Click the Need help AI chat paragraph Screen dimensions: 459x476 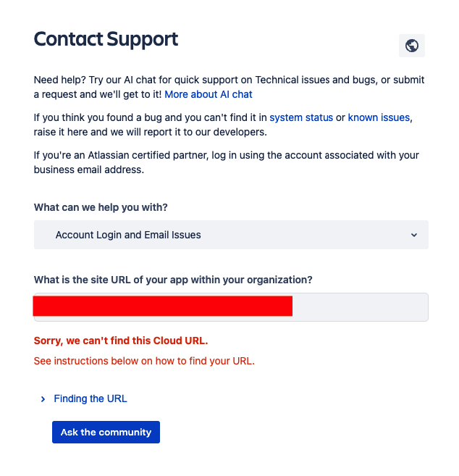tap(229, 87)
